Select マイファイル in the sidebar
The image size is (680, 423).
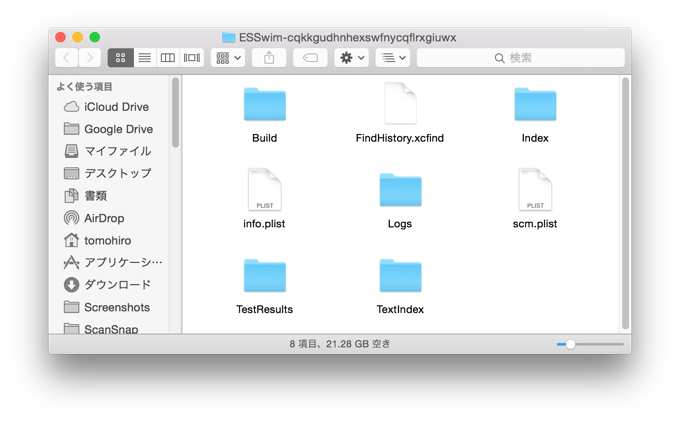click(x=108, y=151)
